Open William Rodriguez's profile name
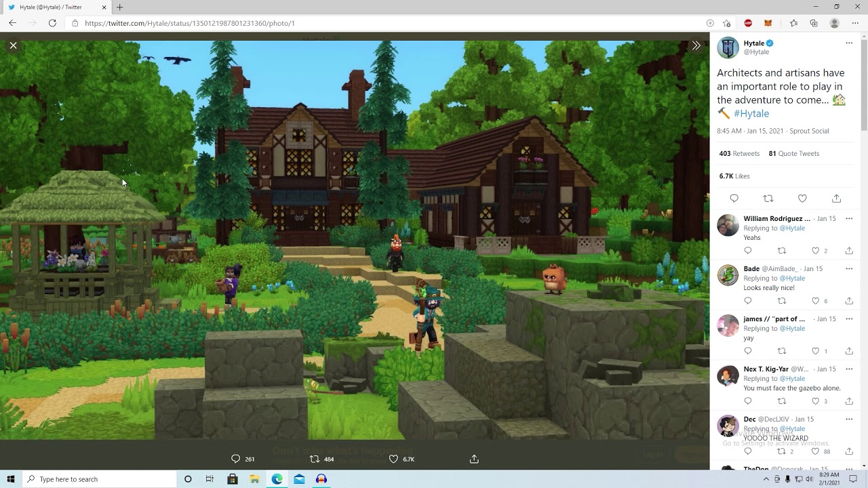This screenshot has width=868, height=488. (x=776, y=218)
